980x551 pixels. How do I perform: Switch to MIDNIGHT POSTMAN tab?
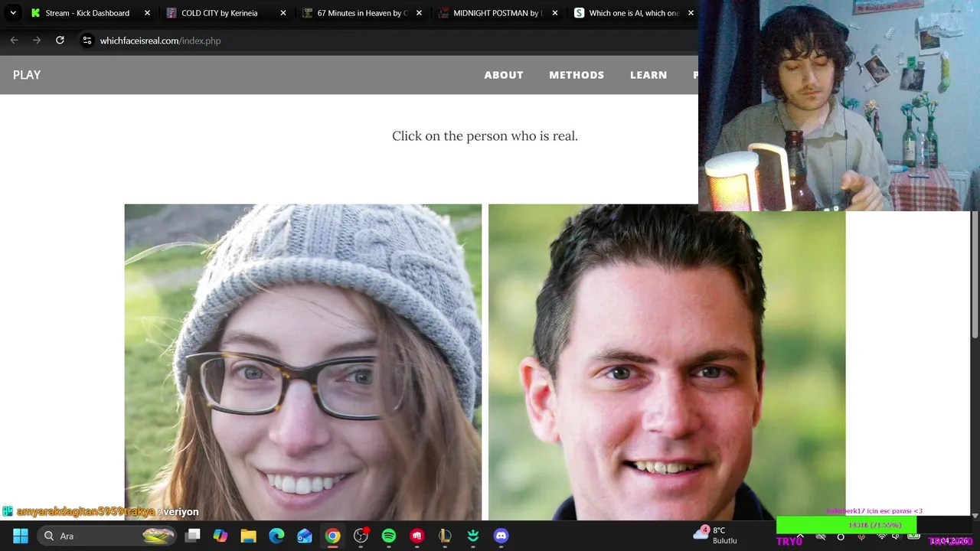pyautogui.click(x=498, y=13)
